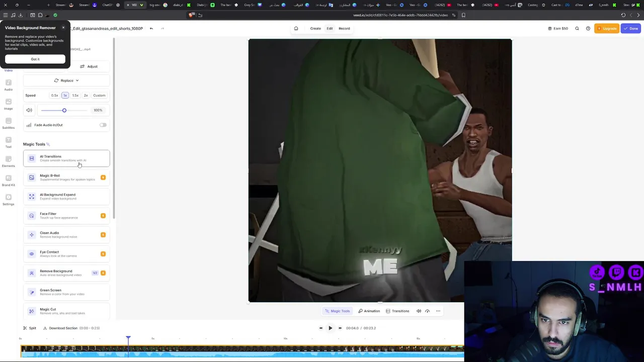The image size is (644, 362).
Task: Select the video clip track thumbnails
Action: pyautogui.click(x=242, y=348)
